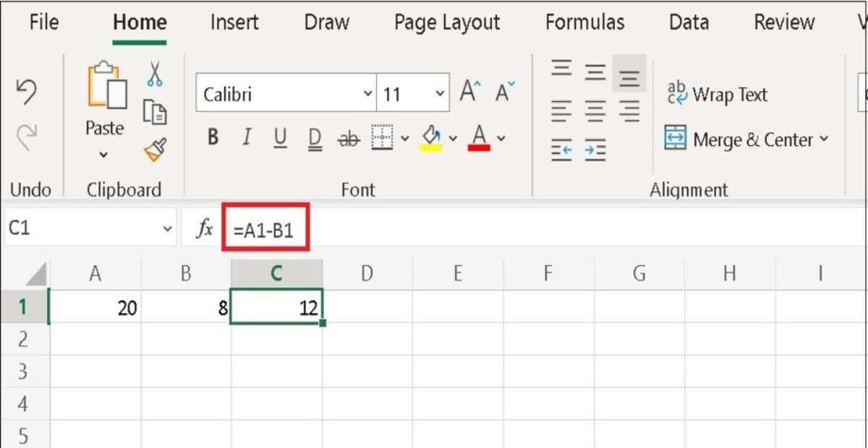Screen dimensions: 868x448
Task: Apply cell borders icon
Action: click(382, 137)
